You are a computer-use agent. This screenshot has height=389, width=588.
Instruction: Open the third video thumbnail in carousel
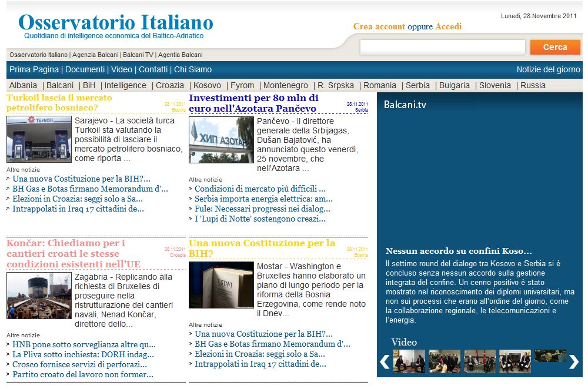pos(479,361)
